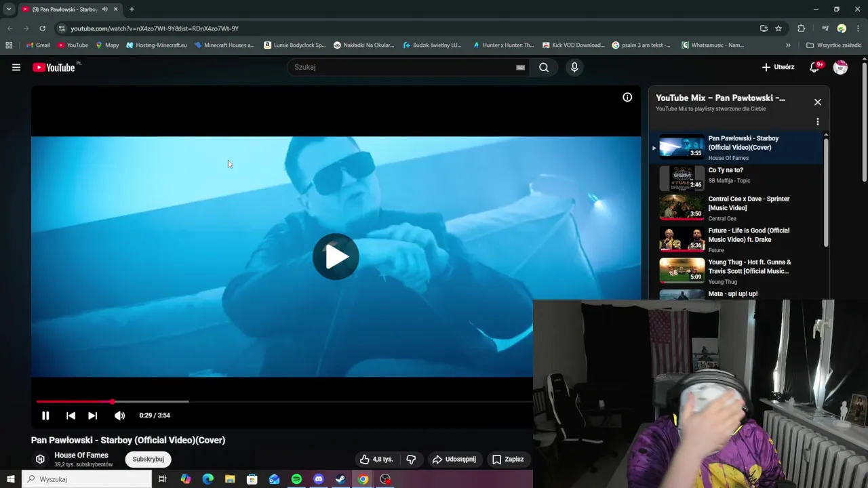Click the Utwórz create button
The height and width of the screenshot is (488, 868).
pos(778,67)
